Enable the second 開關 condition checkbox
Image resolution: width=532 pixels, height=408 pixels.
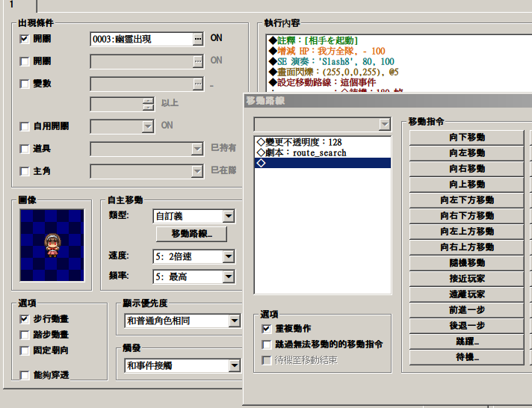click(x=25, y=61)
